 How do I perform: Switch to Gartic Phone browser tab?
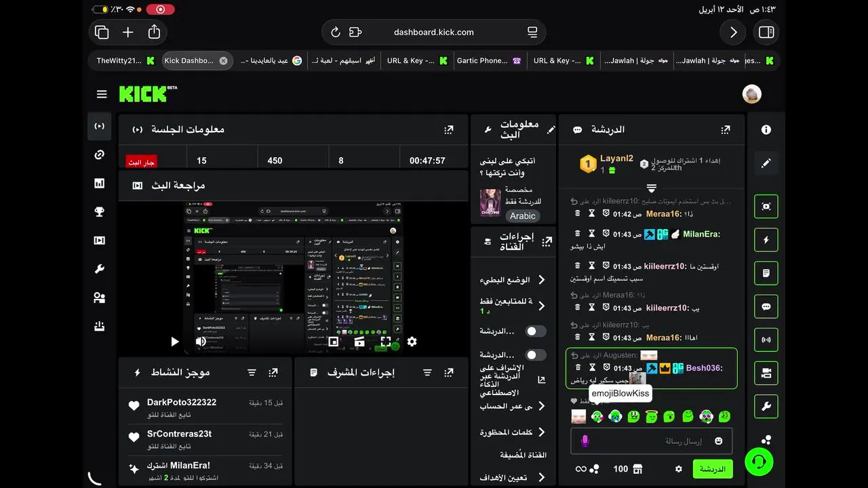(489, 60)
